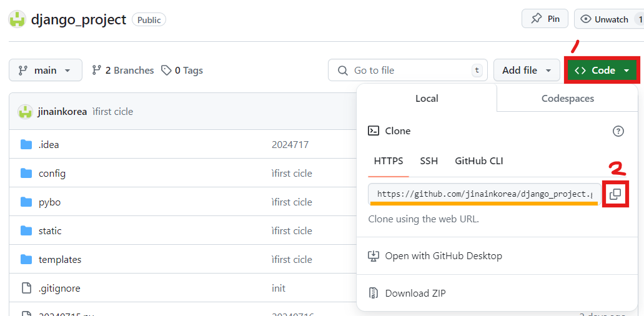
Task: Open the config folder name
Action: [x=52, y=173]
